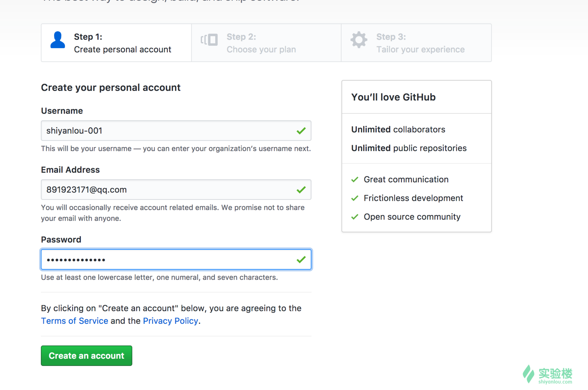Click the green checkmark in Email Address field
This screenshot has height=390, width=588.
(x=301, y=190)
